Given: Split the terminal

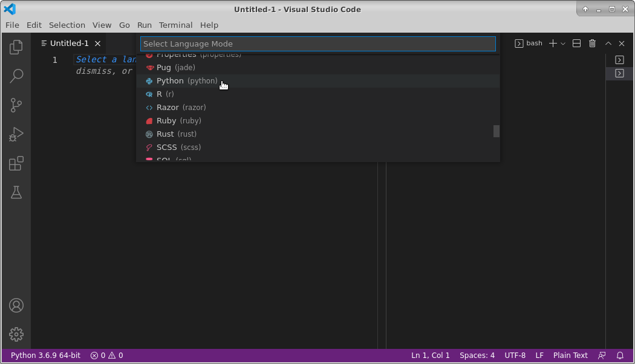Looking at the screenshot, I should pos(576,43).
